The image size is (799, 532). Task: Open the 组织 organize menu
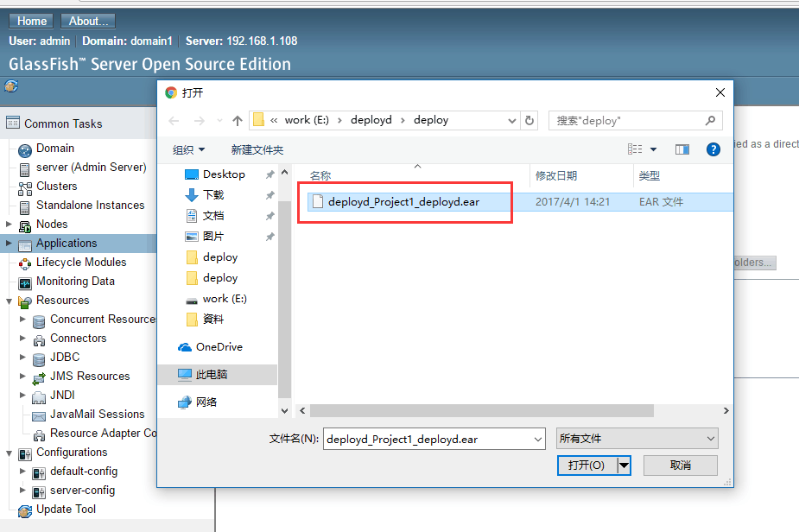click(x=188, y=149)
